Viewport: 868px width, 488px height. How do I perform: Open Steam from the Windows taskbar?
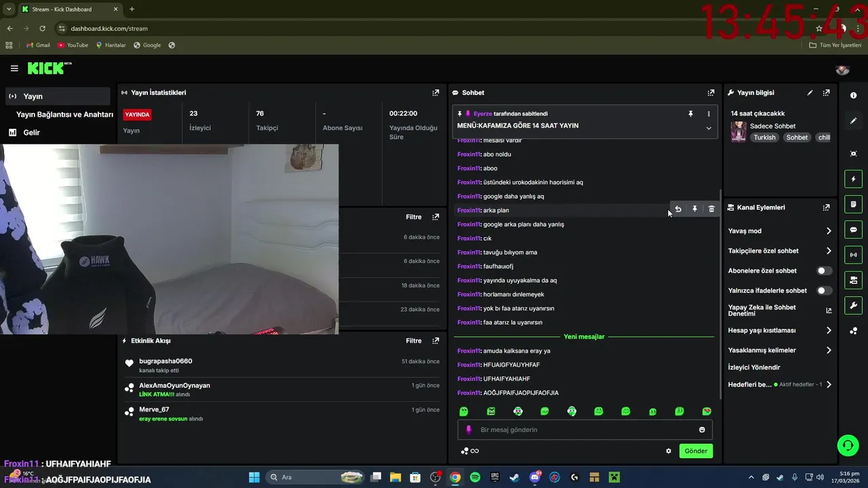515,477
